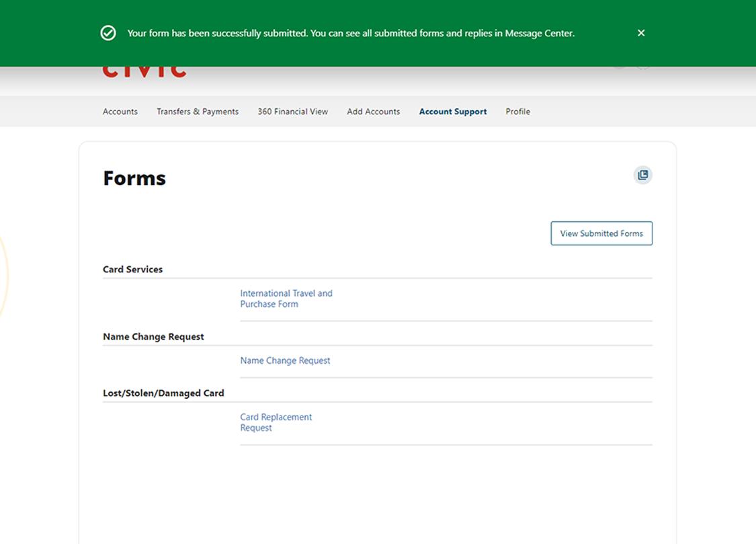
Task: Open the Account Support tab
Action: (x=453, y=112)
